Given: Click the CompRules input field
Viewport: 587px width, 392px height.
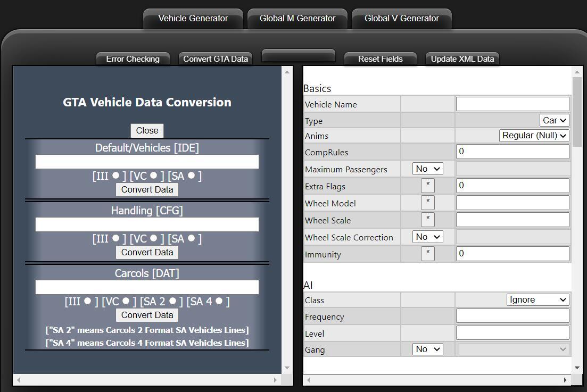Looking at the screenshot, I should pos(512,152).
